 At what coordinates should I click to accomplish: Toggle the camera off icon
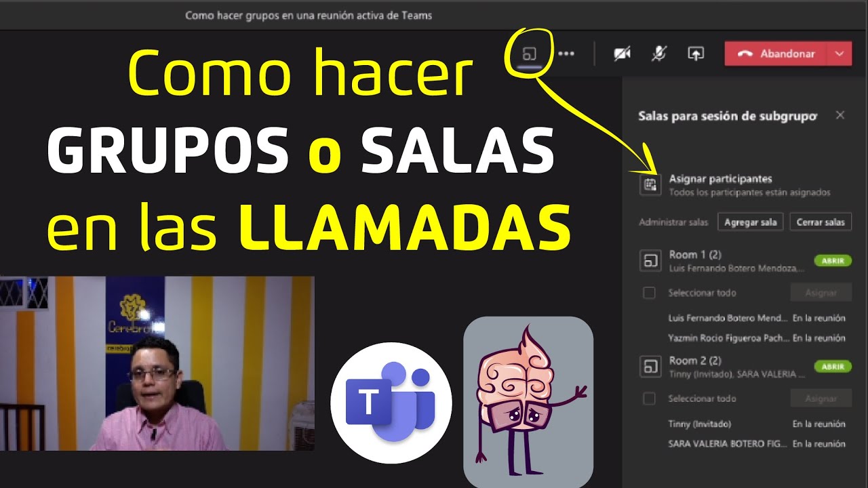pos(622,54)
